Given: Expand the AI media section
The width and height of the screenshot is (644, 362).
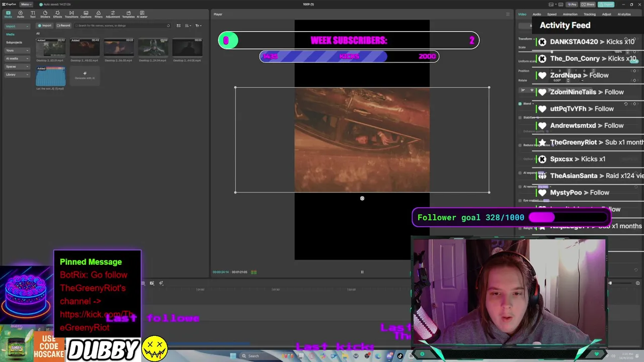Looking at the screenshot, I should point(18,58).
